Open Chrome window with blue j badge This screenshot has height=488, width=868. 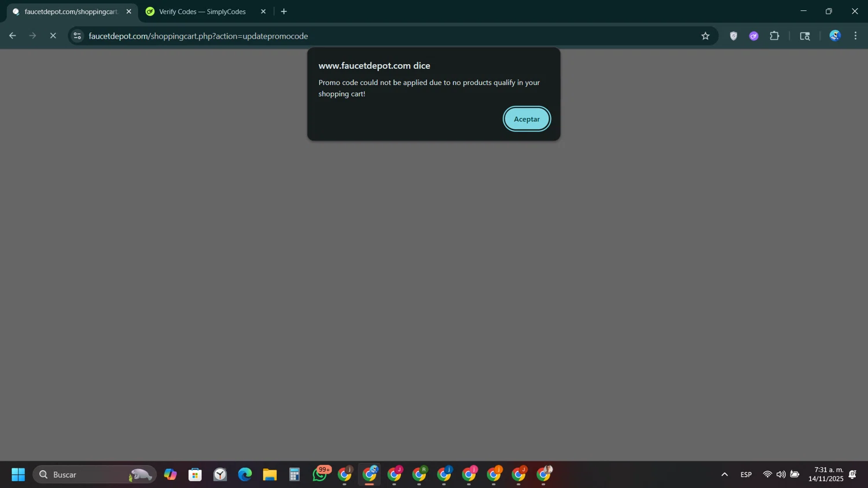(x=444, y=475)
